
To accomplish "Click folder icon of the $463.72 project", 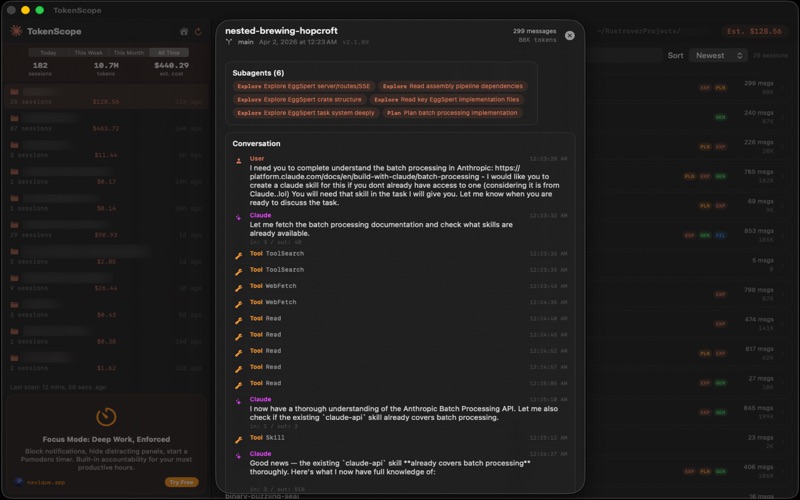I will (14, 118).
